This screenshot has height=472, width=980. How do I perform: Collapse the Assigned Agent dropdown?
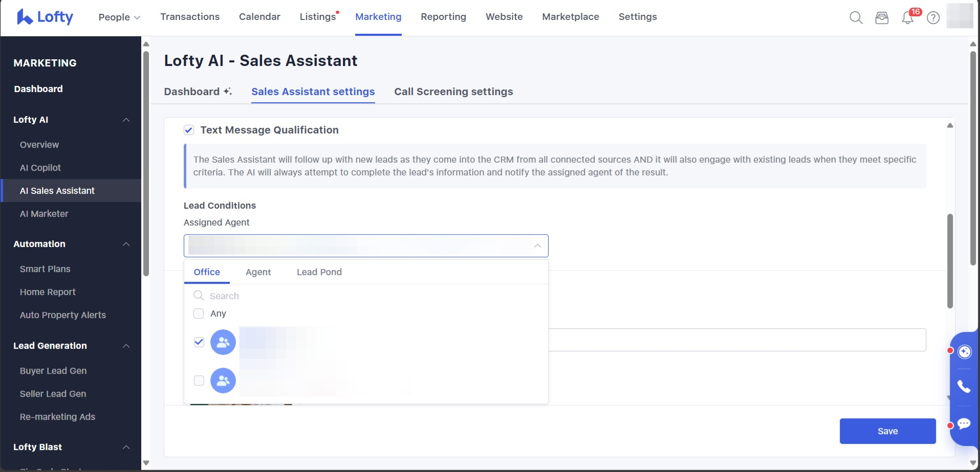click(x=537, y=246)
